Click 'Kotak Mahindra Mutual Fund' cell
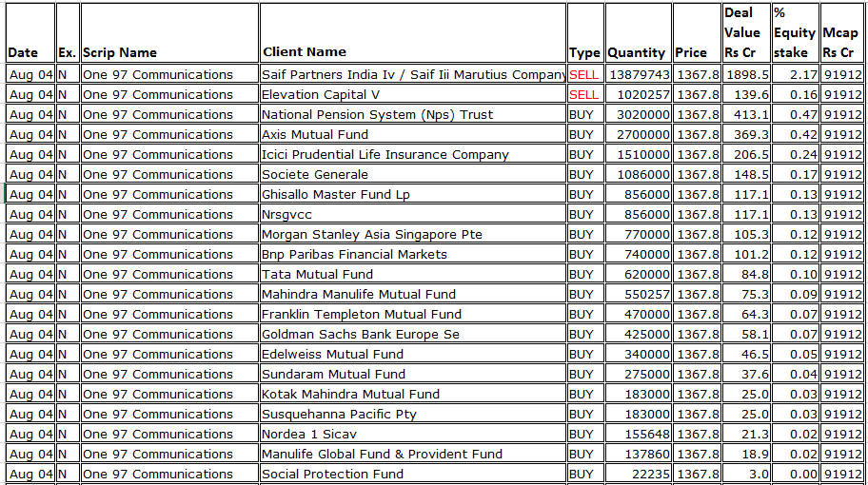This screenshot has width=868, height=485. tap(413, 393)
